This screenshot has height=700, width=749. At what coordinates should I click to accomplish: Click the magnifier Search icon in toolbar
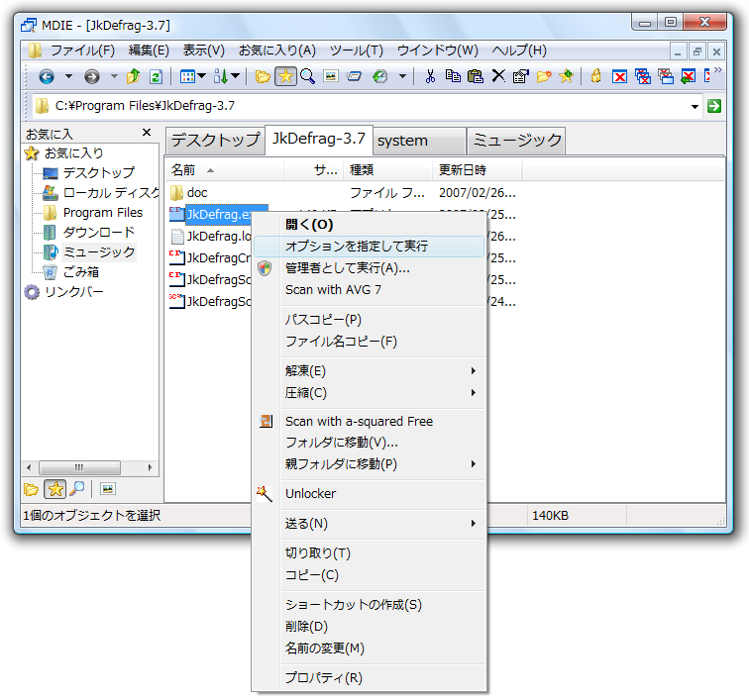(307, 76)
